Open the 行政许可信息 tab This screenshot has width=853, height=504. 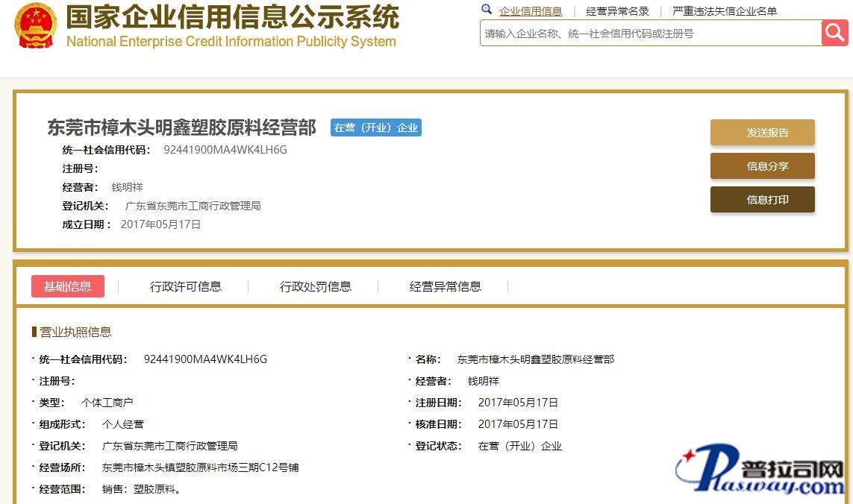185,286
